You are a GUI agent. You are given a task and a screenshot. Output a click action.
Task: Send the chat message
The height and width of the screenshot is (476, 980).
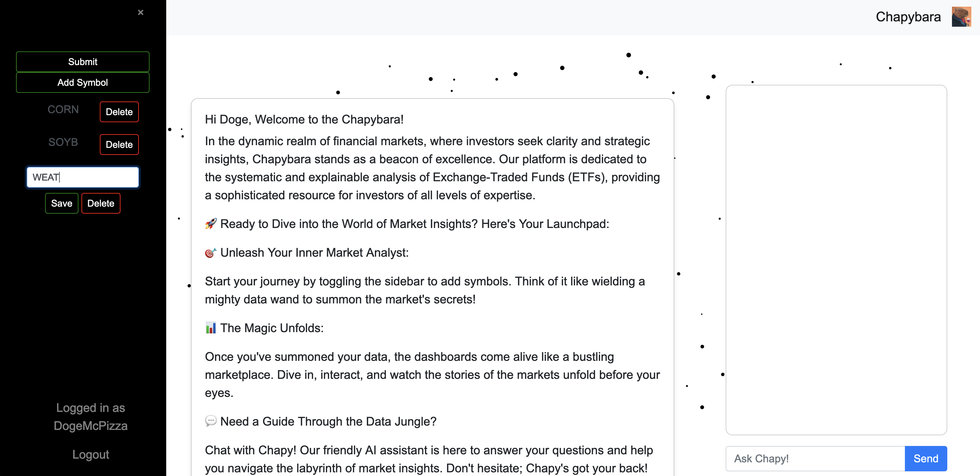925,459
